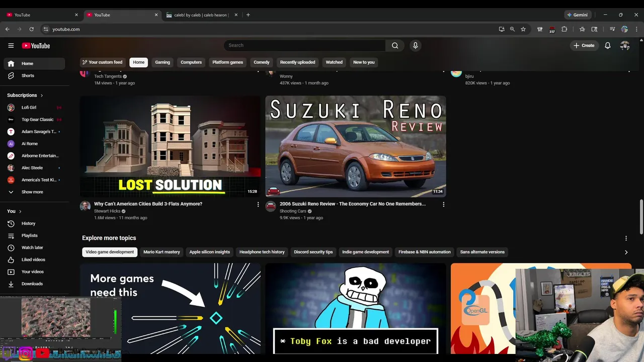644x362 pixels.
Task: Open Your custom feed chip
Action: [103, 62]
